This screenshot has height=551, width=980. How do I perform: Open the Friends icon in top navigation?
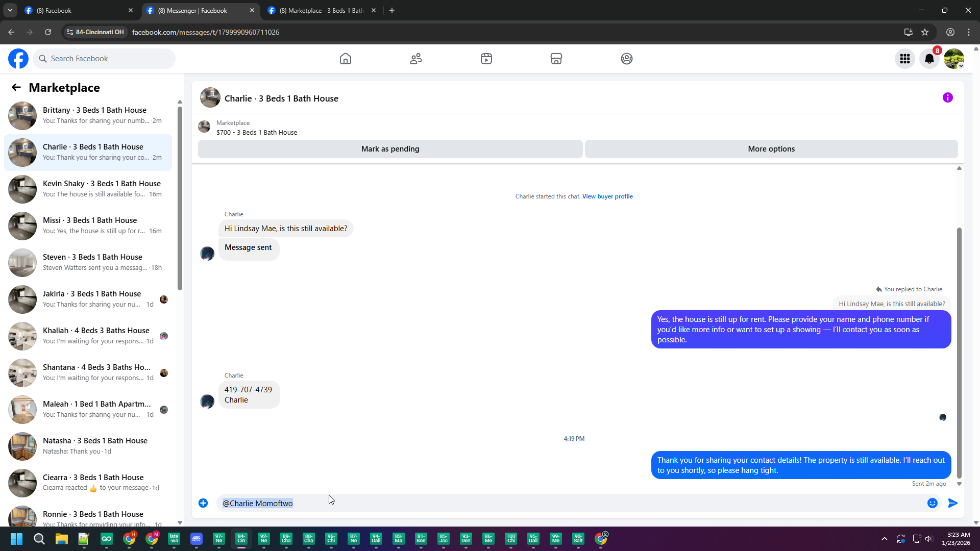click(x=416, y=59)
